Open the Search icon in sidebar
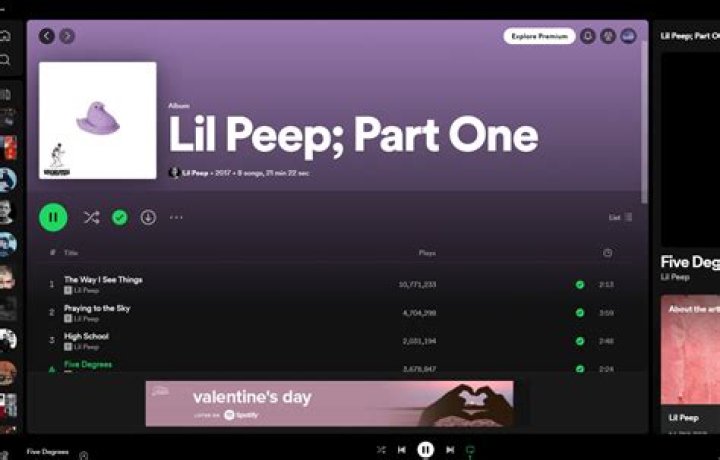 pyautogui.click(x=5, y=60)
